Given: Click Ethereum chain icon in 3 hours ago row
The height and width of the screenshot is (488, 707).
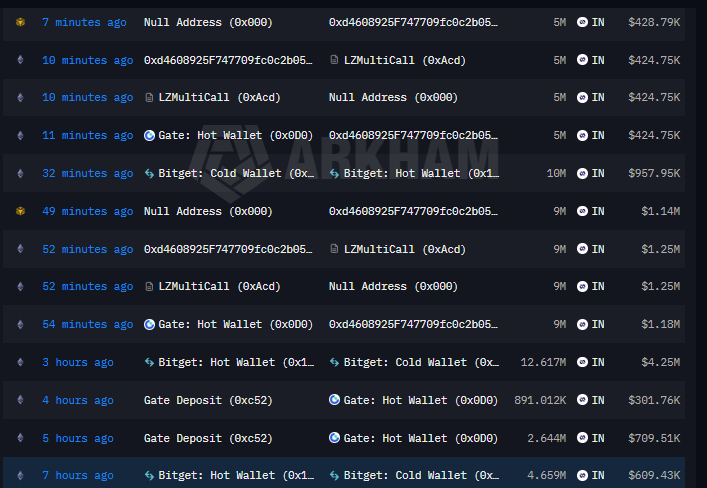Looking at the screenshot, I should [x=20, y=362].
